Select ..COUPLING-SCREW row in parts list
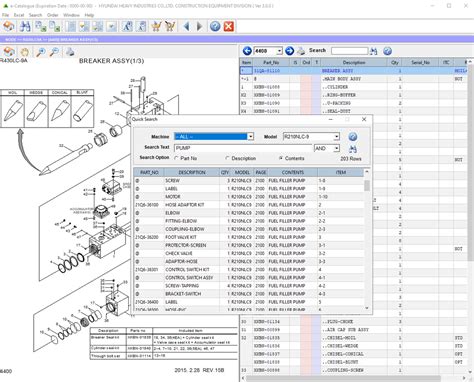Screen dimensions: 474x382 click(x=353, y=370)
